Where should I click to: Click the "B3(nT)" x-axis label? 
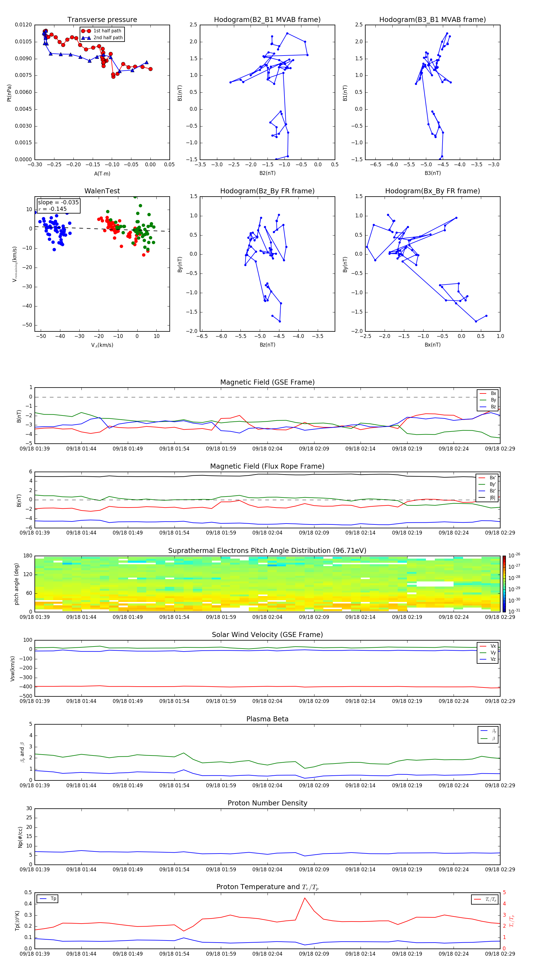432,173
